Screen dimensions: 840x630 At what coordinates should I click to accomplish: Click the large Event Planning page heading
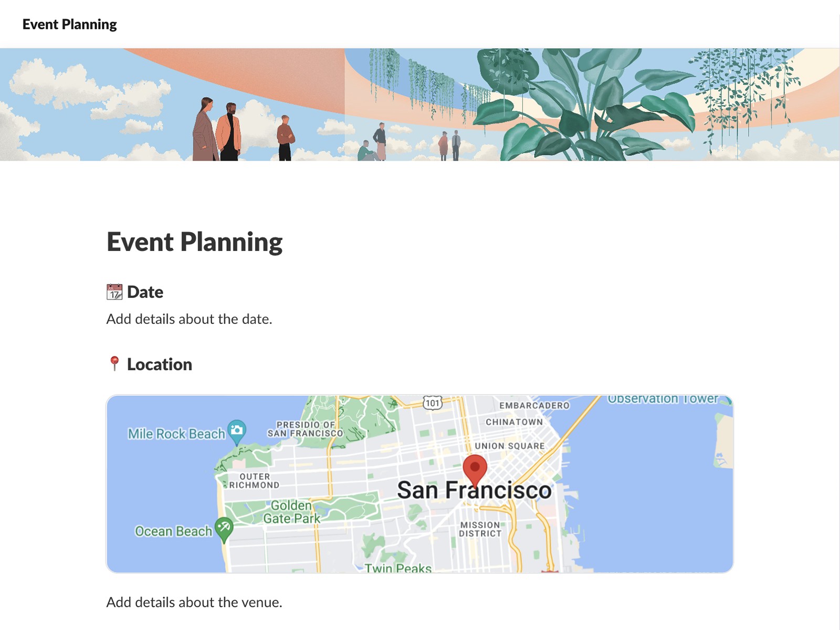pos(195,242)
